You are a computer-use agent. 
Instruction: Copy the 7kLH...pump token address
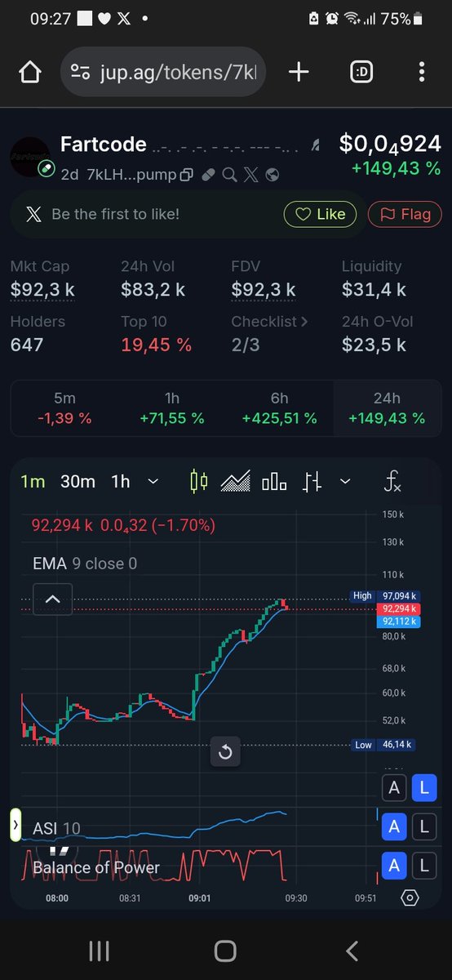point(186,174)
